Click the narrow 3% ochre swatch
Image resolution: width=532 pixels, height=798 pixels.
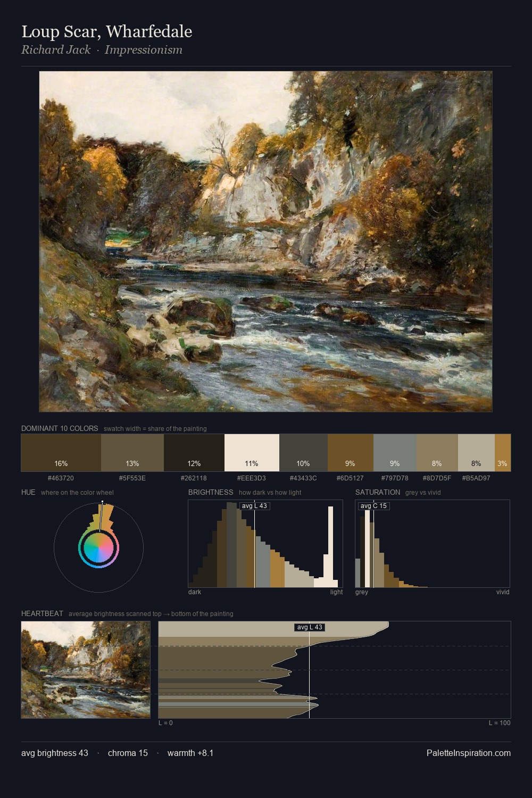click(503, 453)
